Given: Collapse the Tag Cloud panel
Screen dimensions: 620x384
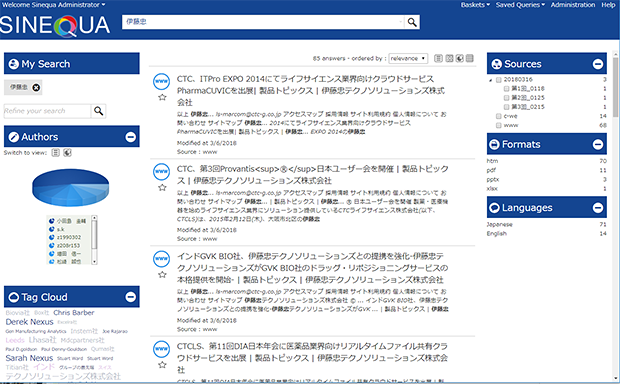Looking at the screenshot, I should pyautogui.click(x=130, y=297).
